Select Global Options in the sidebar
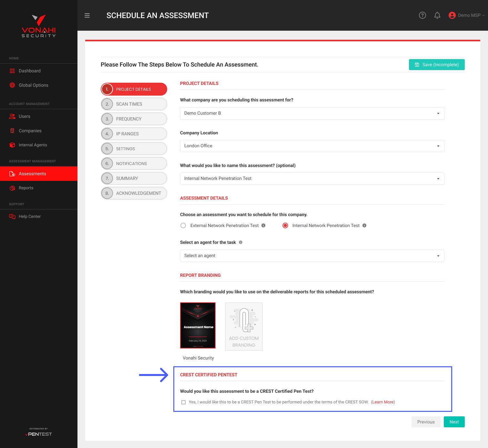The width and height of the screenshot is (488, 448). (x=33, y=85)
